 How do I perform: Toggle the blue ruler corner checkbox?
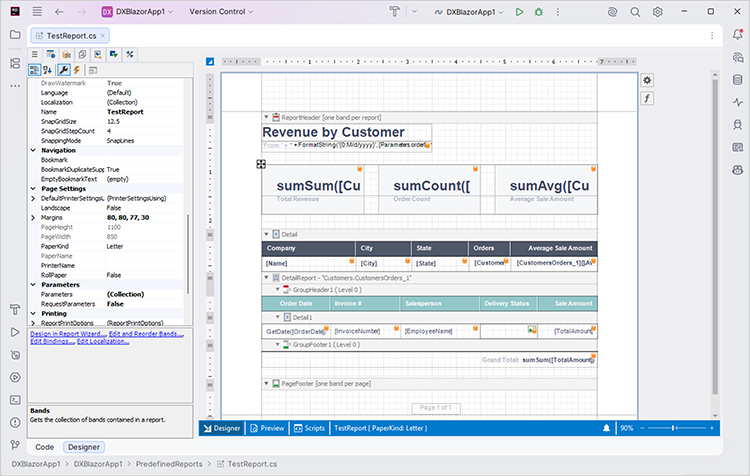coord(210,62)
